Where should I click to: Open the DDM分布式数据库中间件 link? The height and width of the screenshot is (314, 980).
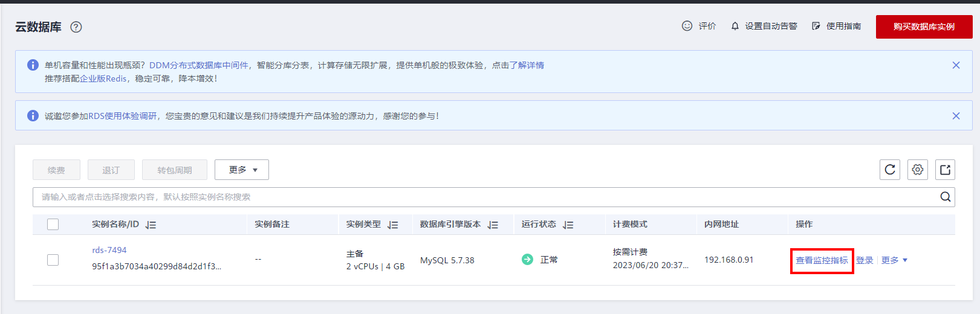click(199, 65)
